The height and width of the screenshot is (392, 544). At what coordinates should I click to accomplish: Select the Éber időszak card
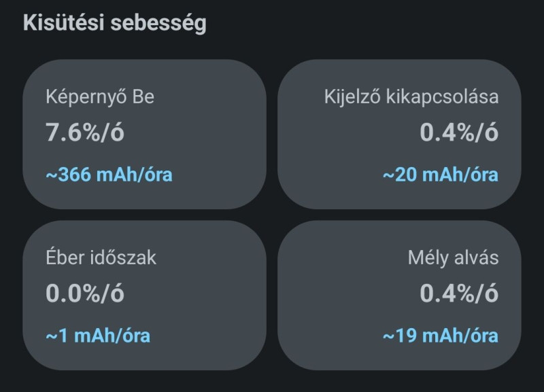click(x=144, y=296)
